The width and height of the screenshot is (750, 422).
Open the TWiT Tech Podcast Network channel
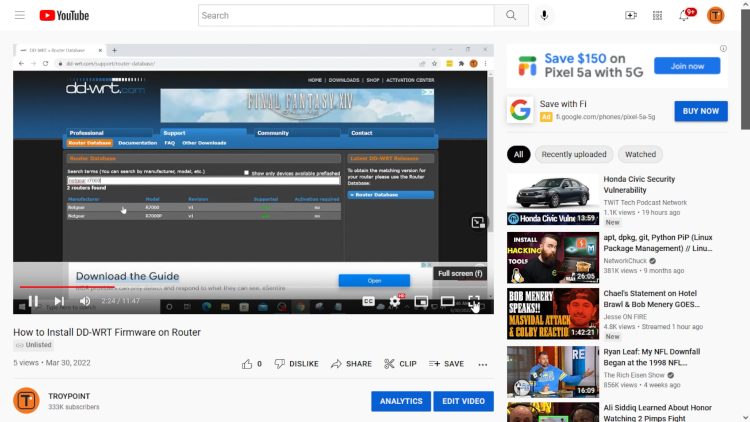[645, 202]
